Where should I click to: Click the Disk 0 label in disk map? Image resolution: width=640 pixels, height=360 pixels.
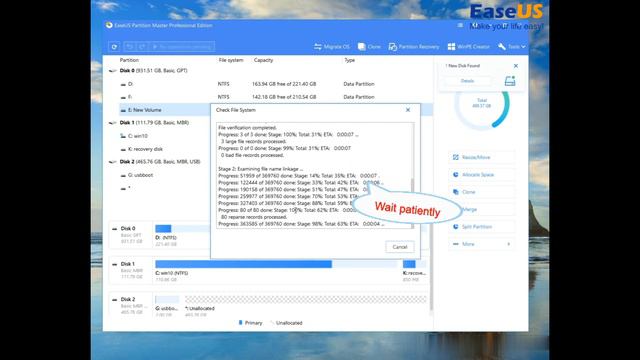pyautogui.click(x=128, y=229)
